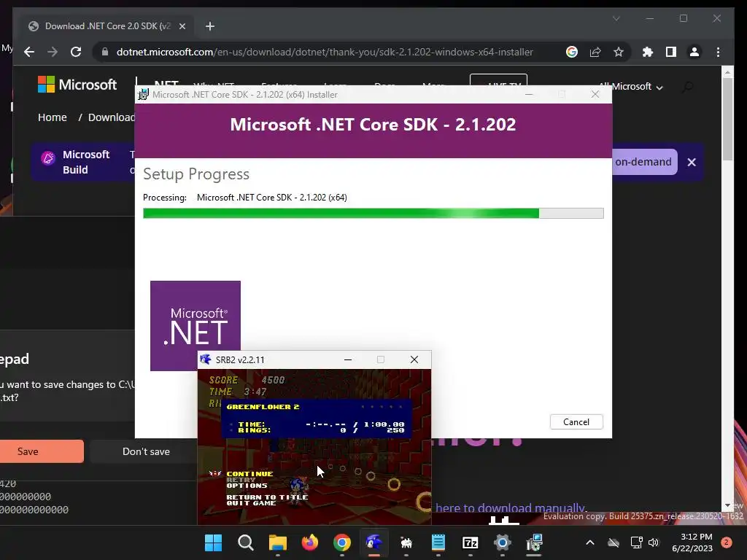Open the search icon on Microsoft page
Viewport: 747px width, 560px height.
pyautogui.click(x=687, y=87)
